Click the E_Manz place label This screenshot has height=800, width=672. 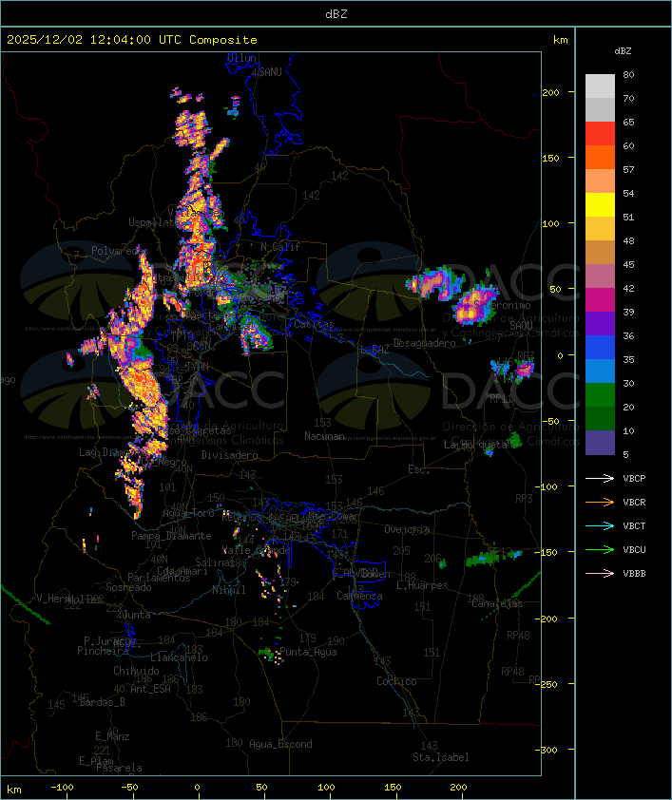[112, 736]
